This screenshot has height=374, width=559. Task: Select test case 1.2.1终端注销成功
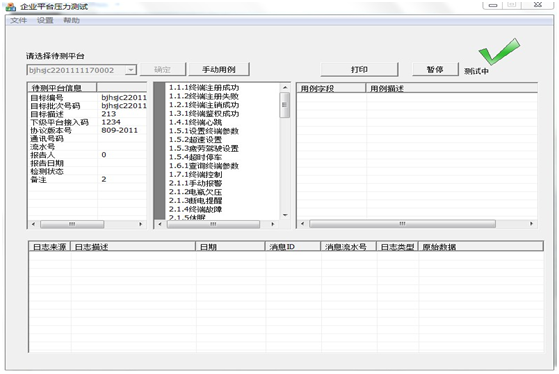click(204, 105)
